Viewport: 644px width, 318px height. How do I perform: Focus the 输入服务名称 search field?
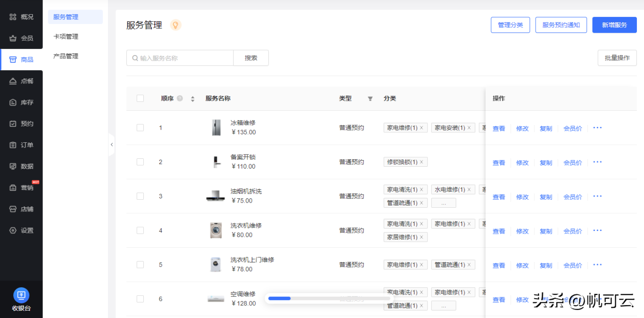coord(180,58)
